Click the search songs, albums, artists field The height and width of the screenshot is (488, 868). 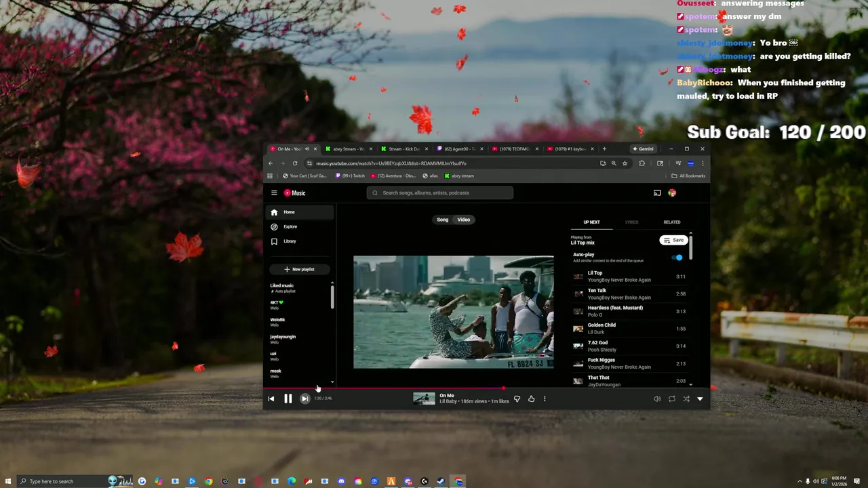440,193
